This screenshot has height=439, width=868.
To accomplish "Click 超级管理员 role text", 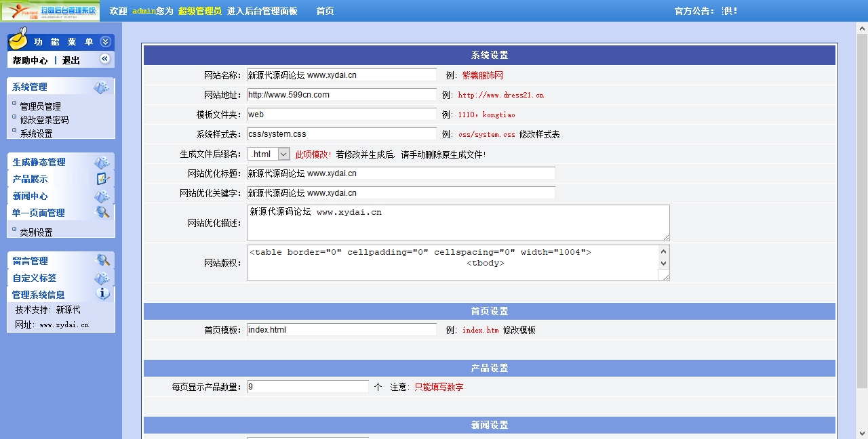I will [x=200, y=12].
